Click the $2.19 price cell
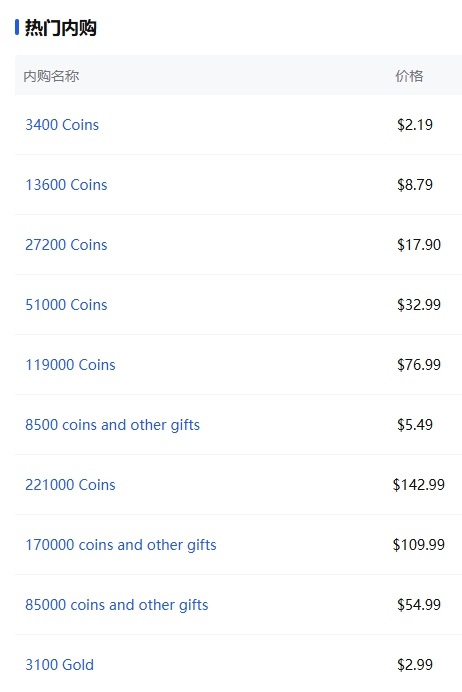Viewport: 462px width, 692px height. coord(415,125)
